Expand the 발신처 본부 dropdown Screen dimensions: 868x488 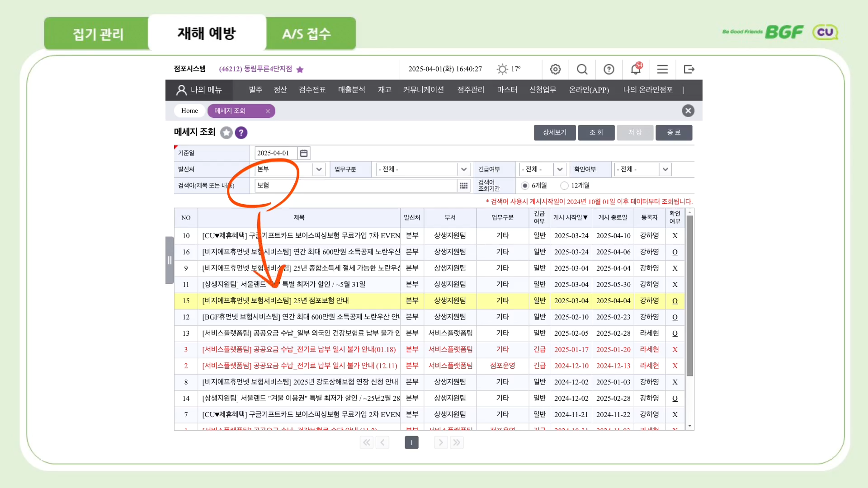click(x=319, y=169)
